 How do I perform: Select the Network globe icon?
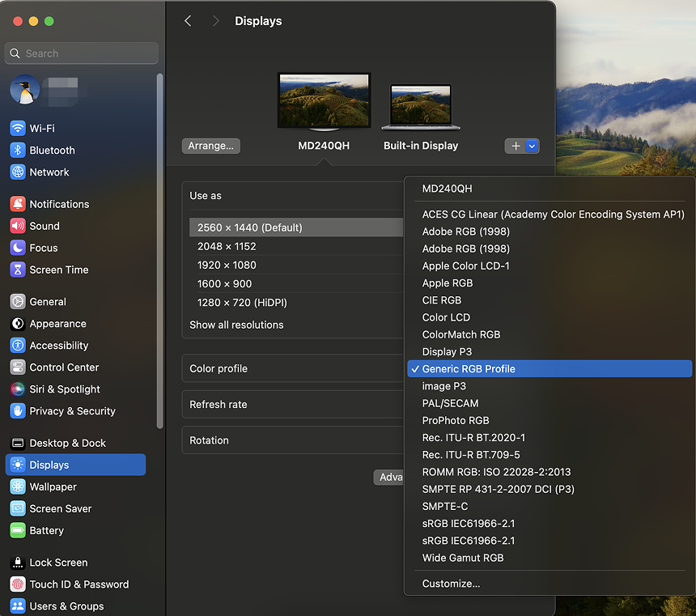click(18, 172)
